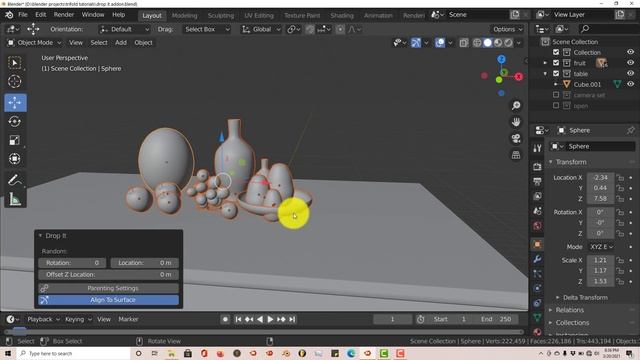Toggle Align To Surface option

109,300
